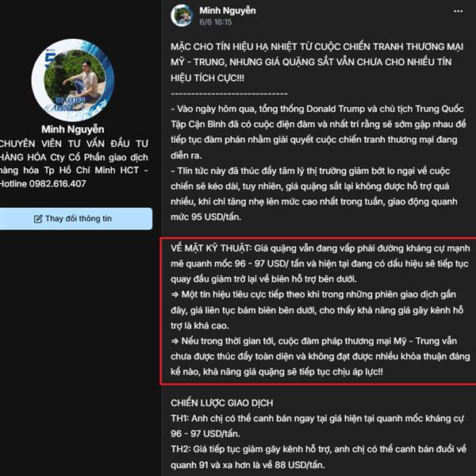Click the "Thay đổi thông tin" button
Image resolution: width=476 pixels, height=476 pixels.
tap(75, 219)
